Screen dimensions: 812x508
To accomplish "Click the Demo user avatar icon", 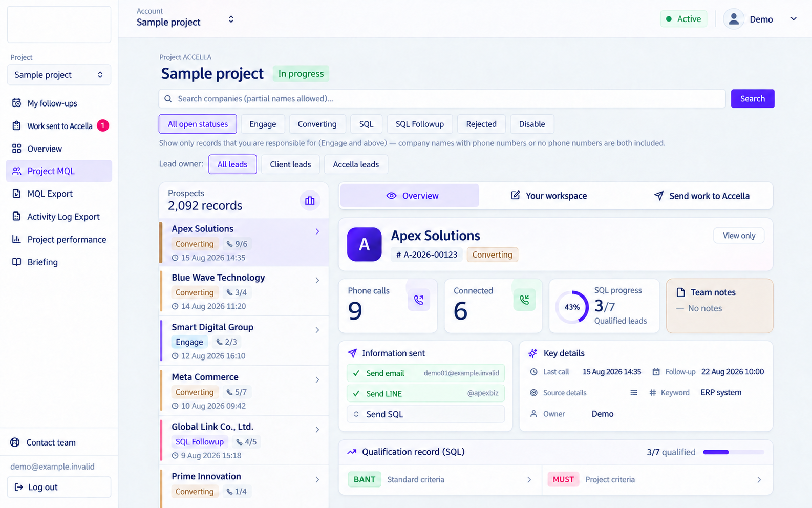I will pos(734,19).
